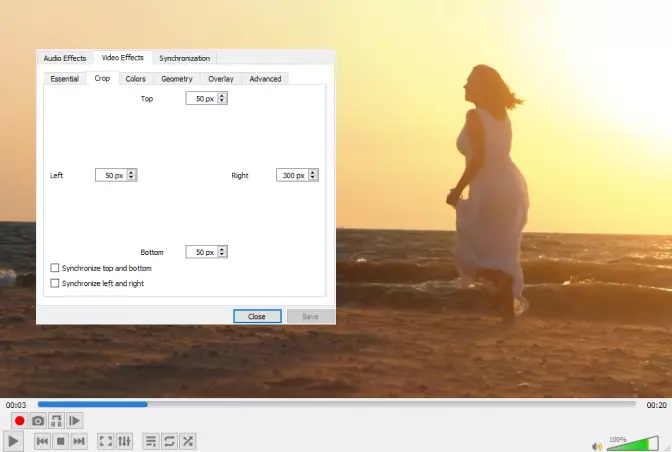The image size is (672, 452).
Task: Open extended settings equalizer icon
Action: pos(124,441)
